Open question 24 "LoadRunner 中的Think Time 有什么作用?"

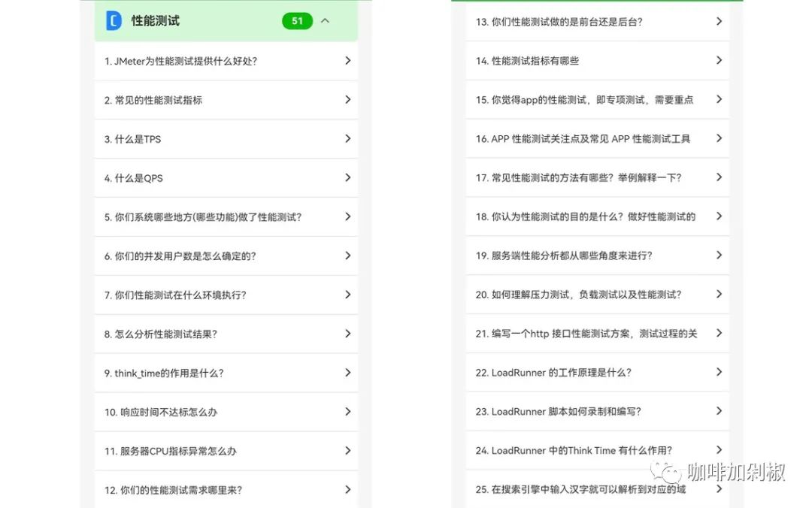point(598,451)
